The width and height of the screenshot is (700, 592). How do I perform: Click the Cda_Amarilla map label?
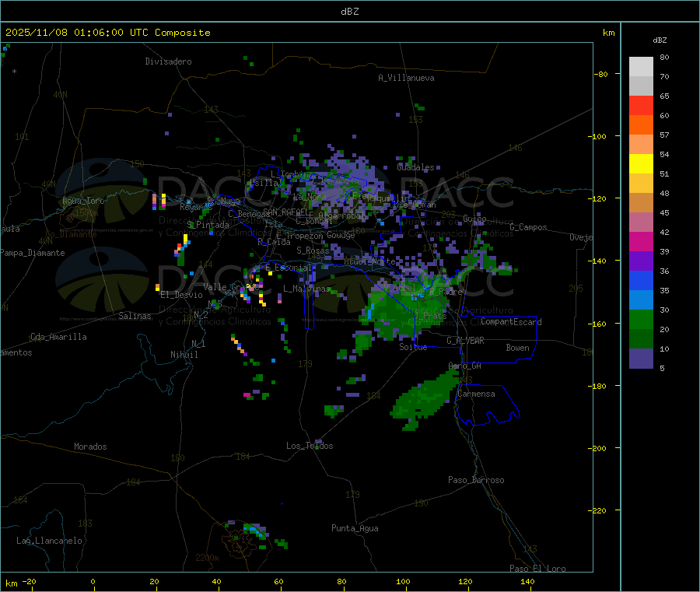pos(58,337)
